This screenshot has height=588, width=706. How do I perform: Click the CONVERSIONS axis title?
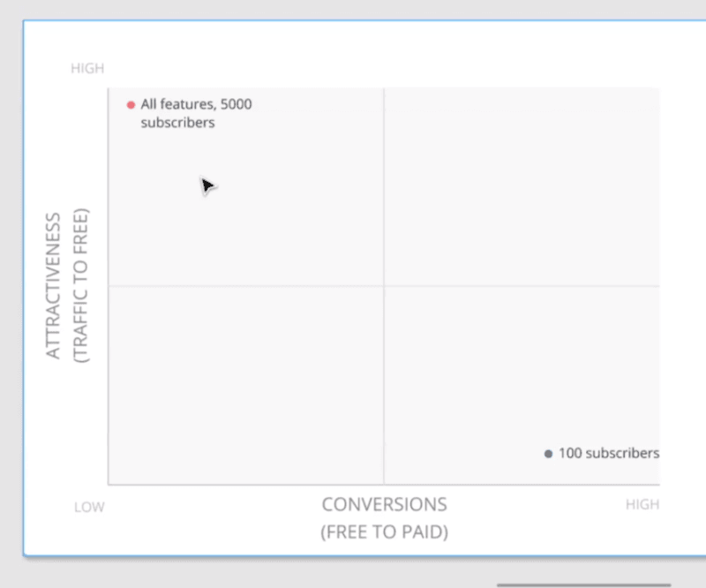384,504
